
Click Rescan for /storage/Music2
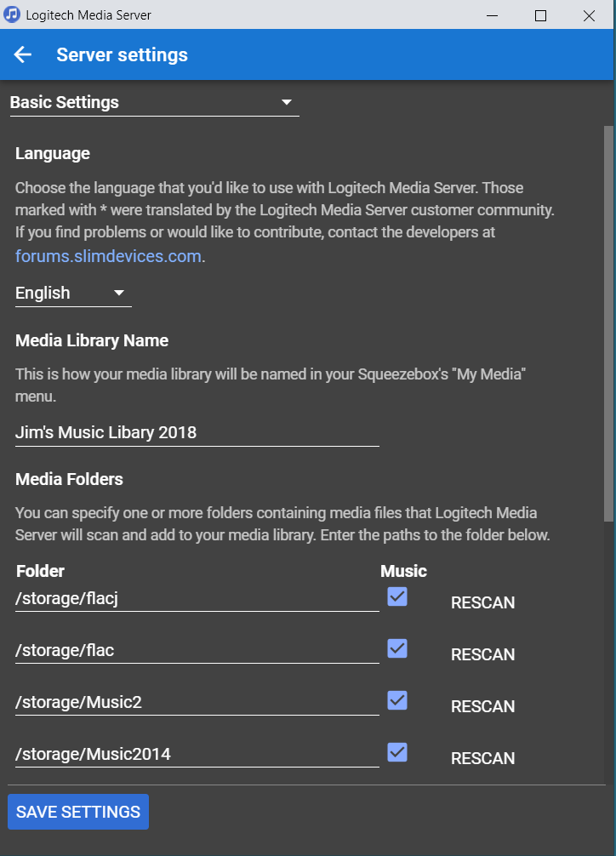[x=482, y=707]
